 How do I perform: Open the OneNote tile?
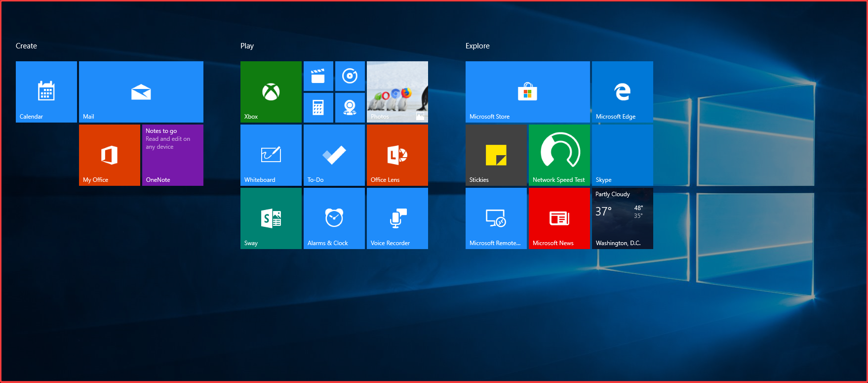[172, 155]
